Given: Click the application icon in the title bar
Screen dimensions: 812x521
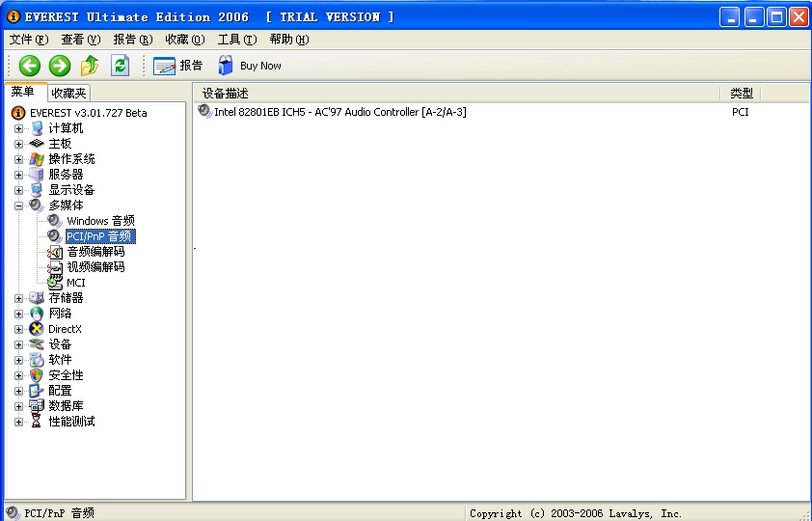Looking at the screenshot, I should point(14,16).
